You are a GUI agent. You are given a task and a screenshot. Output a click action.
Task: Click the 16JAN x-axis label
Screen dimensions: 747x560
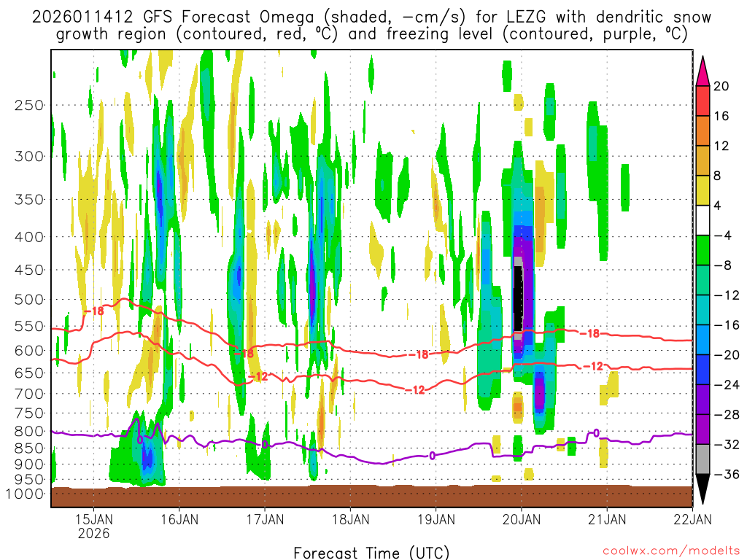click(x=179, y=519)
